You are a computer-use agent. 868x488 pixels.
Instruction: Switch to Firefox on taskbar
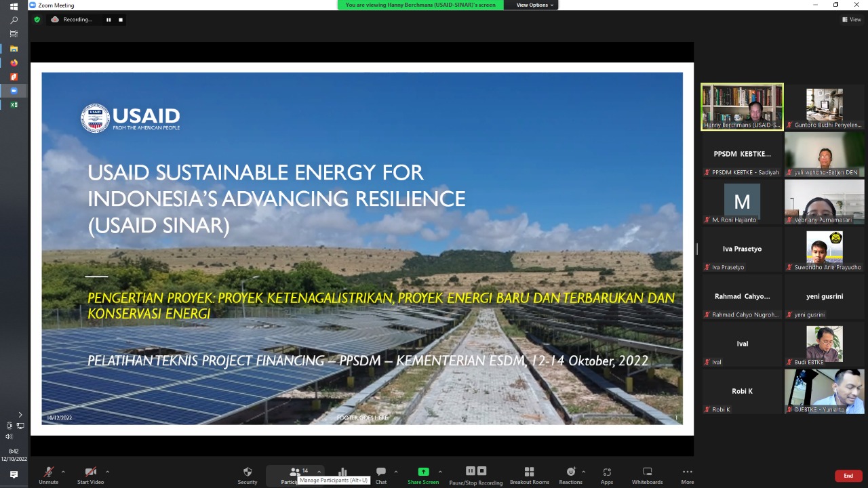click(x=14, y=63)
